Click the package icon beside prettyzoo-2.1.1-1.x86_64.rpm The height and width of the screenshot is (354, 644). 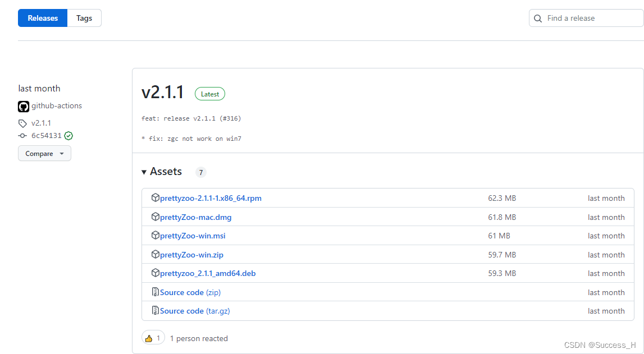[156, 197]
